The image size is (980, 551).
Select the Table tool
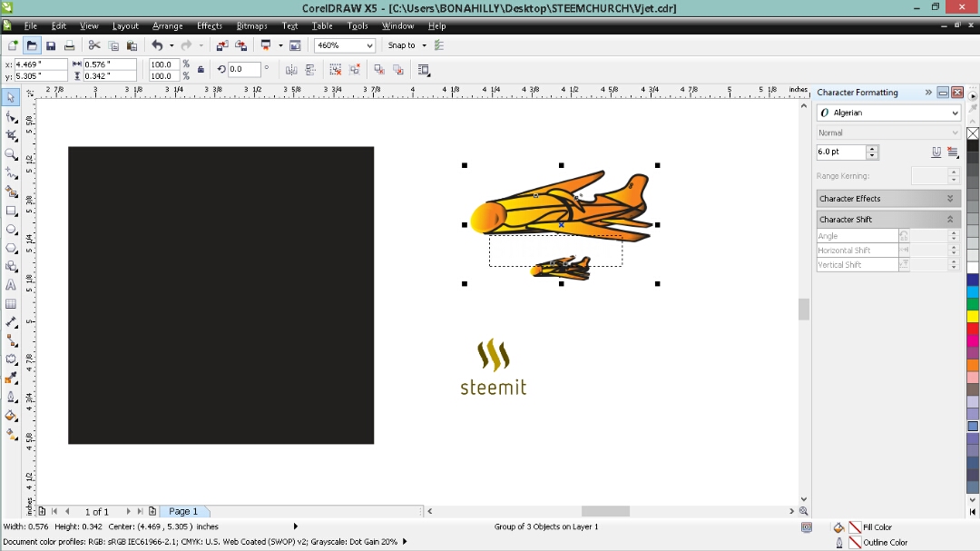tap(11, 304)
